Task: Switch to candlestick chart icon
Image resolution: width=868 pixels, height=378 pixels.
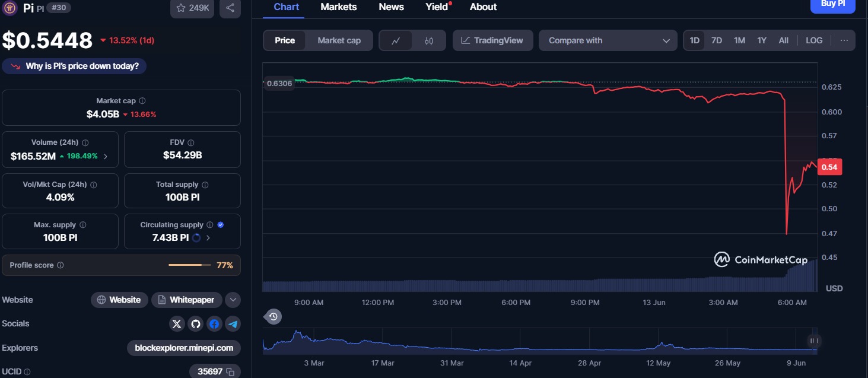Action: point(429,40)
